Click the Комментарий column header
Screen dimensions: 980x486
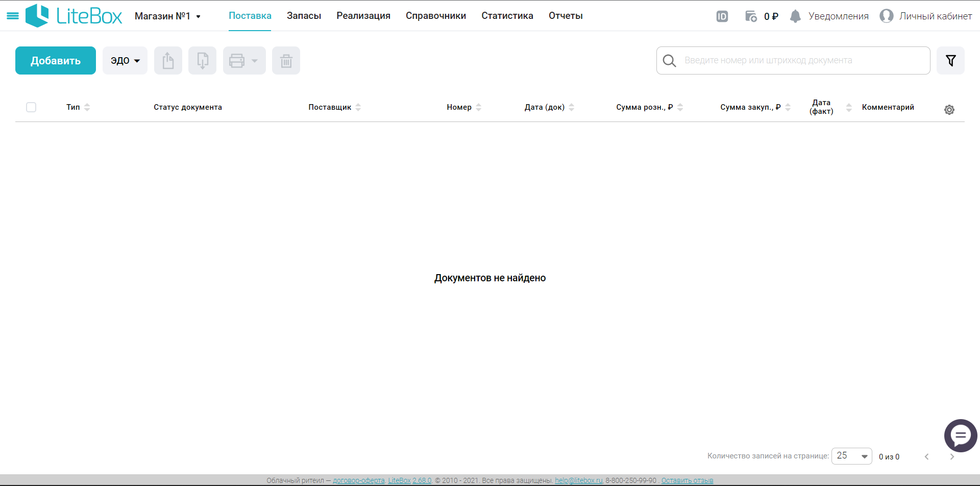click(x=888, y=107)
